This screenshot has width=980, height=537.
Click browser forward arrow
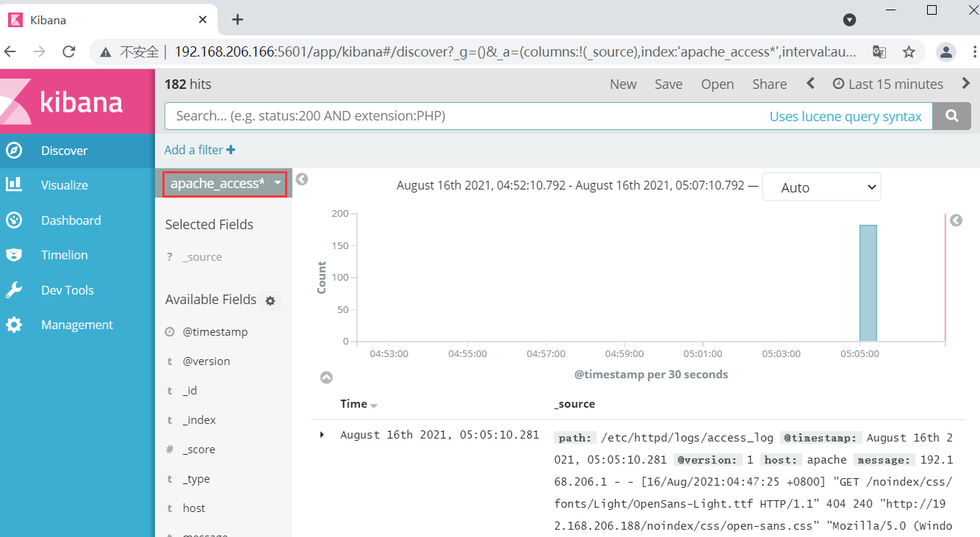click(39, 51)
